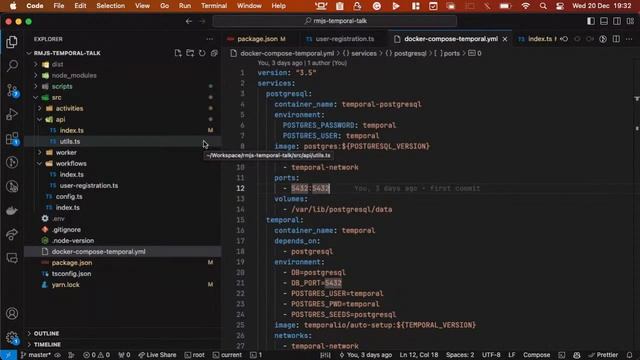
Task: Toggle the primary side bar layout icon
Action: click(x=591, y=21)
